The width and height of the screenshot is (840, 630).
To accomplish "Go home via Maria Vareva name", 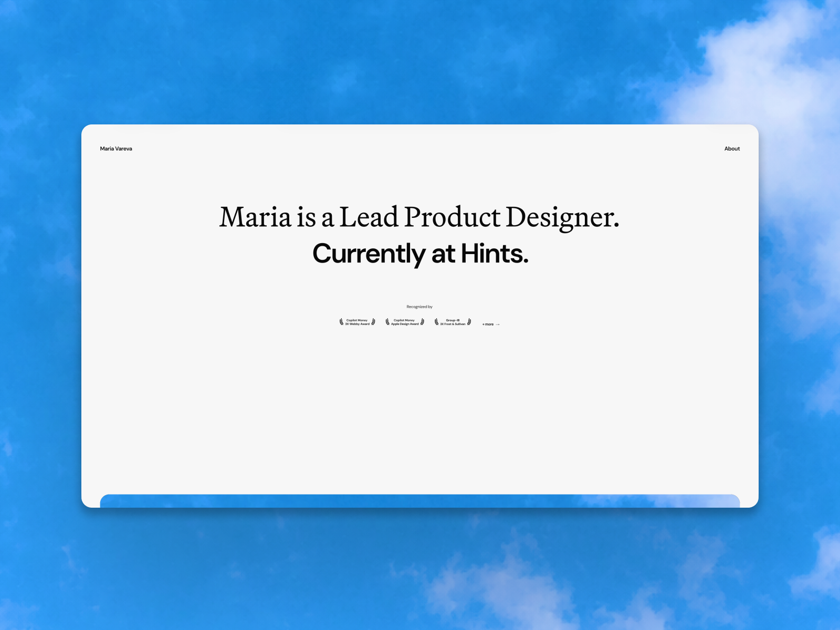I will [x=116, y=149].
